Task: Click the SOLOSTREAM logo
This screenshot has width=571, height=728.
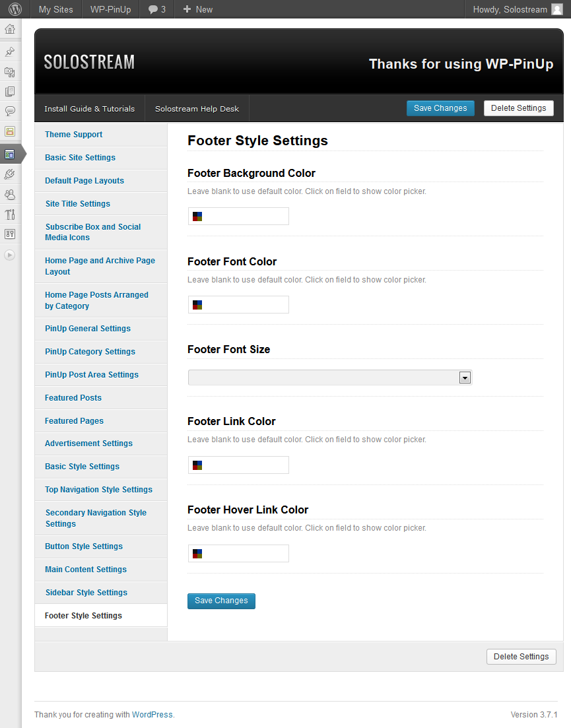Action: [89, 62]
